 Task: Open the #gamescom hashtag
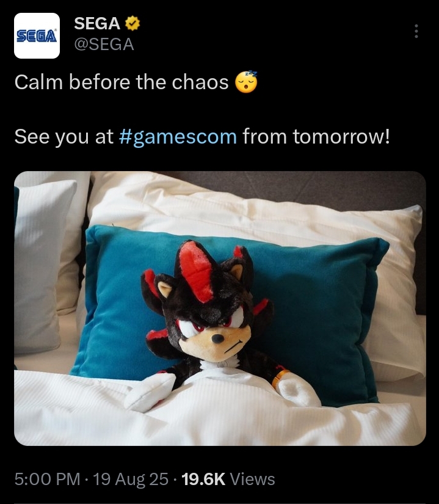[178, 137]
